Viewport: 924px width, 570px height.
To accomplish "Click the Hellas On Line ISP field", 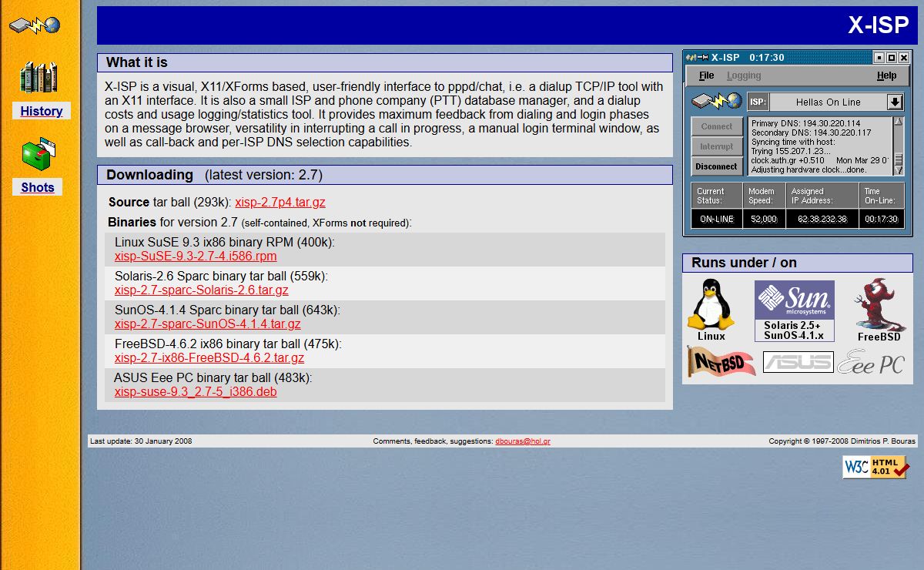I will pos(828,102).
